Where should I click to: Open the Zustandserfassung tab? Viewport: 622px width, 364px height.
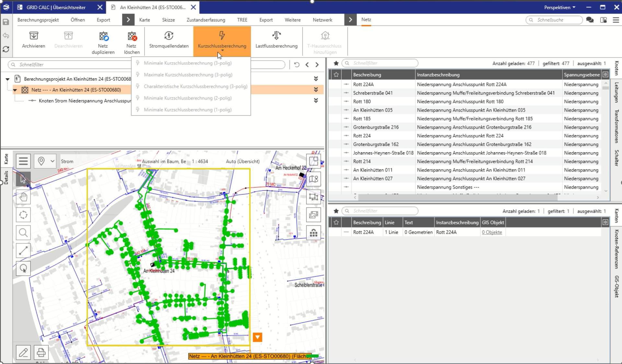206,20
